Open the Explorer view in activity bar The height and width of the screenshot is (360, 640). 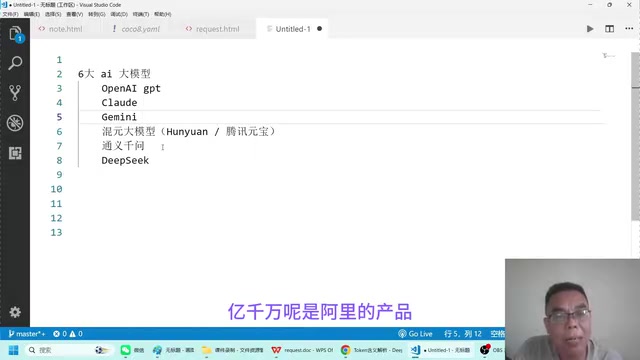(x=15, y=33)
